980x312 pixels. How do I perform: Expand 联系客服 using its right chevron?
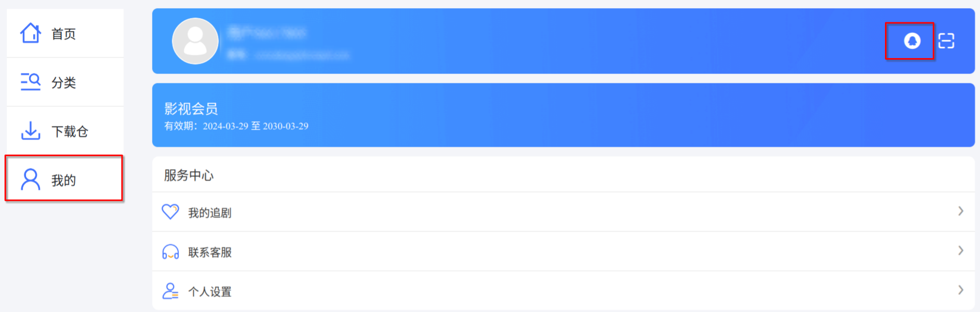(x=961, y=251)
